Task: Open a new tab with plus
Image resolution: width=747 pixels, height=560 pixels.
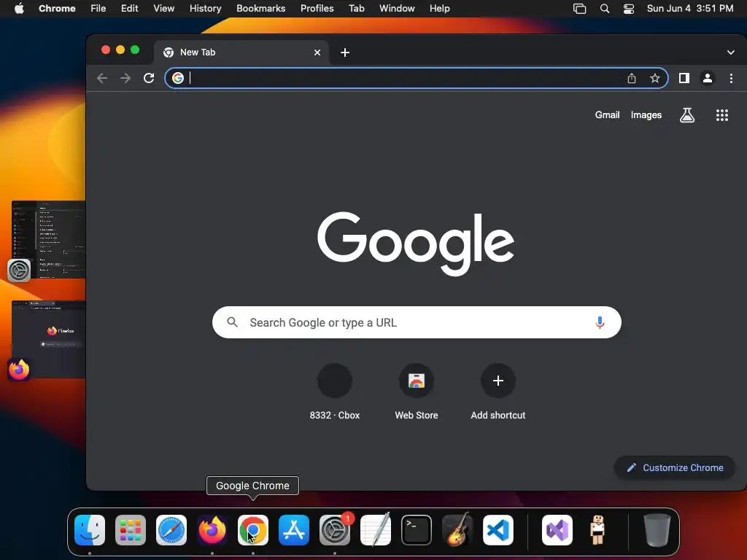Action: tap(345, 52)
